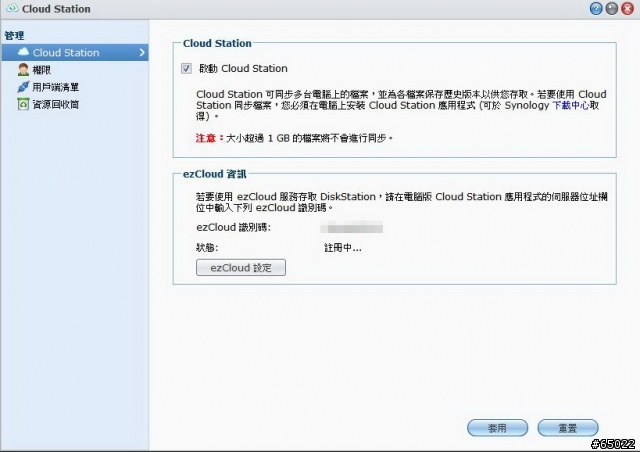Click the cloud icon beside Cloud Station in sidebar

pyautogui.click(x=24, y=52)
